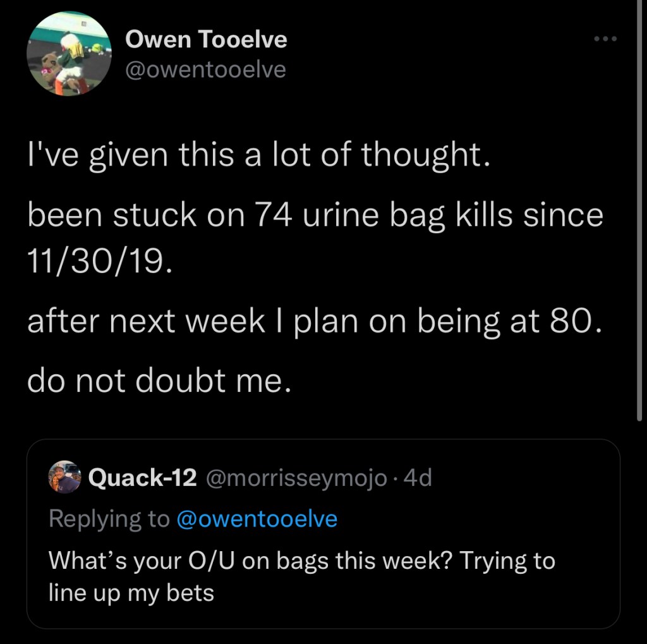Click the "11/30/19." date text

click(98, 260)
